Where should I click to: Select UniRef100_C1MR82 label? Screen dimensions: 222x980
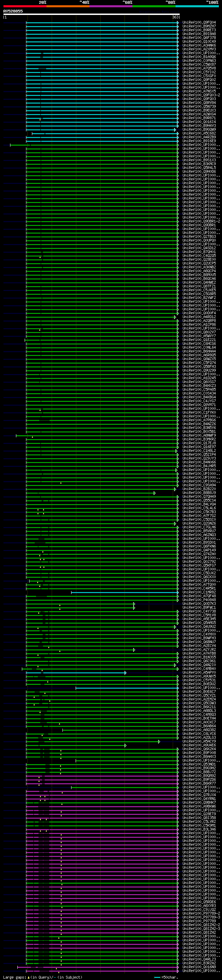coord(199,592)
